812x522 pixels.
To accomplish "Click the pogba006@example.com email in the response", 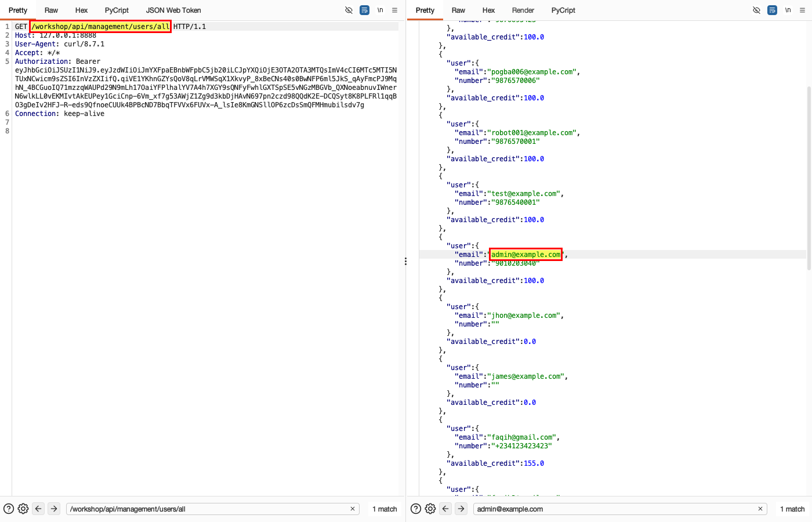I will [534, 72].
